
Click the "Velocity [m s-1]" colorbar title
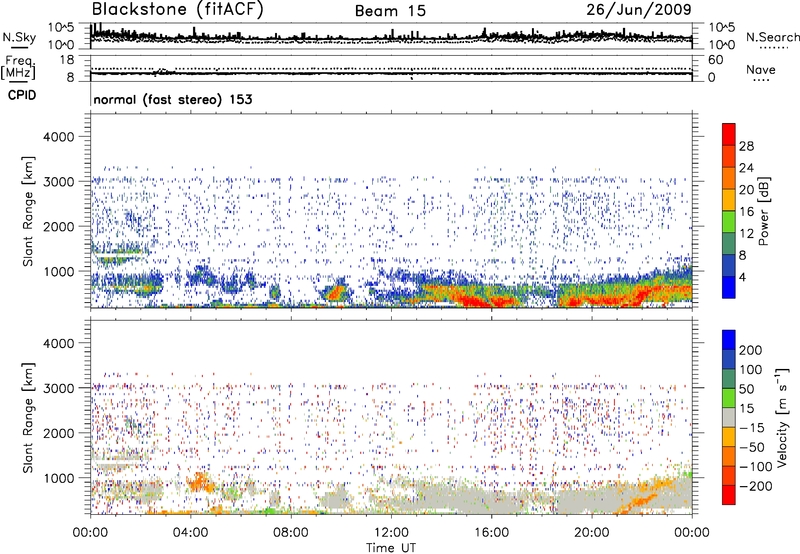783,417
